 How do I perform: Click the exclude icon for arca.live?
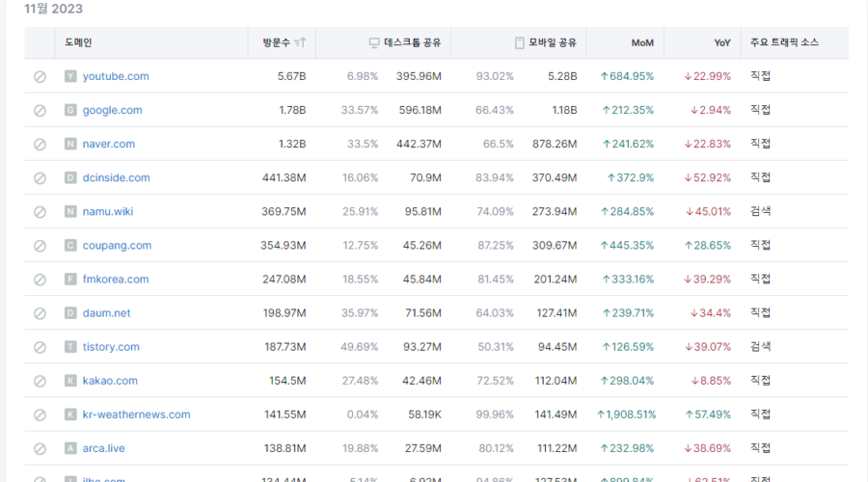click(40, 448)
